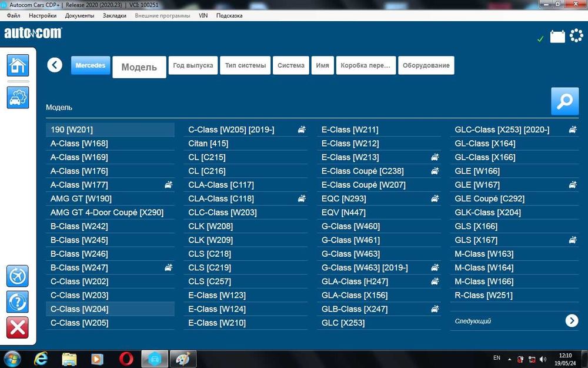588x368 pixels.
Task: Open the Подсказка menu
Action: tap(229, 16)
